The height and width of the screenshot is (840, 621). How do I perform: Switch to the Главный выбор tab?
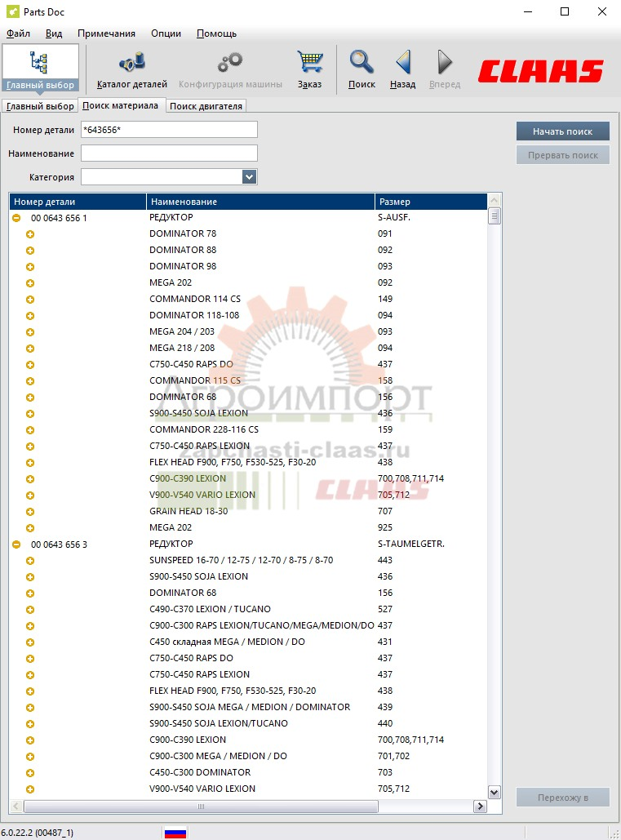click(40, 106)
